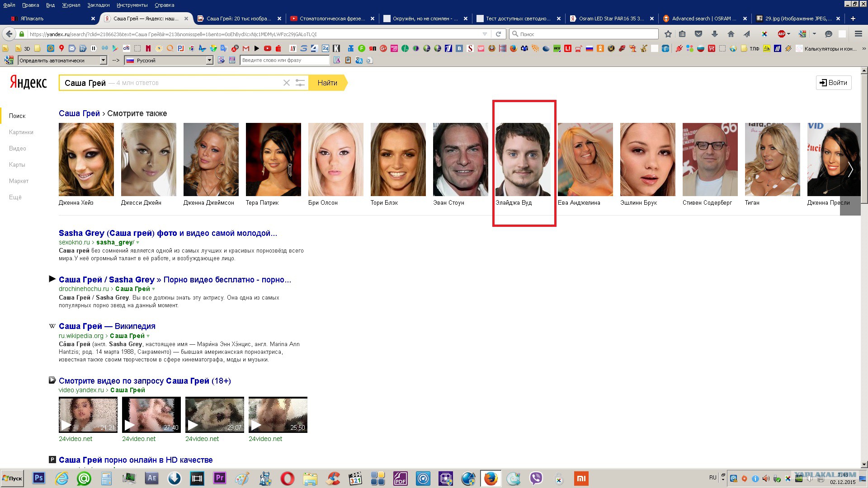The height and width of the screenshot is (488, 868).
Task: Expand the Русский language dropdown
Action: point(209,60)
